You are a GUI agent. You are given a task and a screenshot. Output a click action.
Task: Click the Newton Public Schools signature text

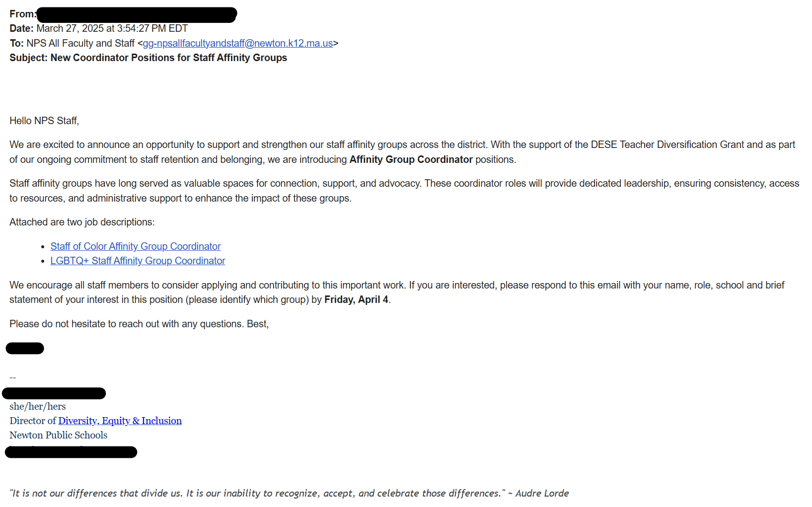tap(59, 435)
